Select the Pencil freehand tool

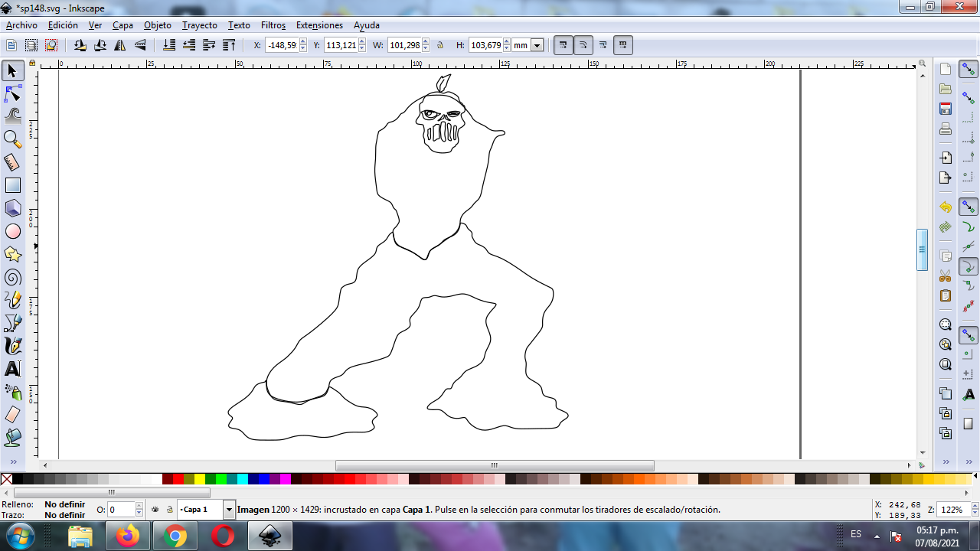(x=12, y=300)
